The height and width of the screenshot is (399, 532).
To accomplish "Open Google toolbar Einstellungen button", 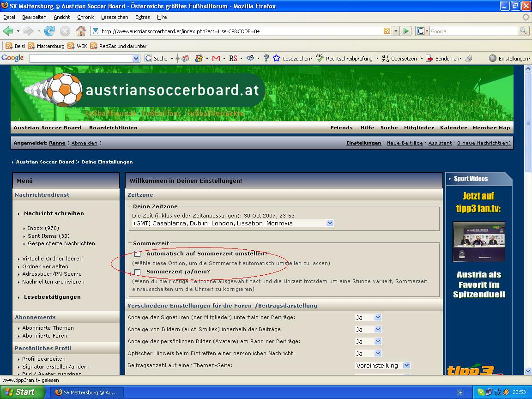I will [x=510, y=58].
